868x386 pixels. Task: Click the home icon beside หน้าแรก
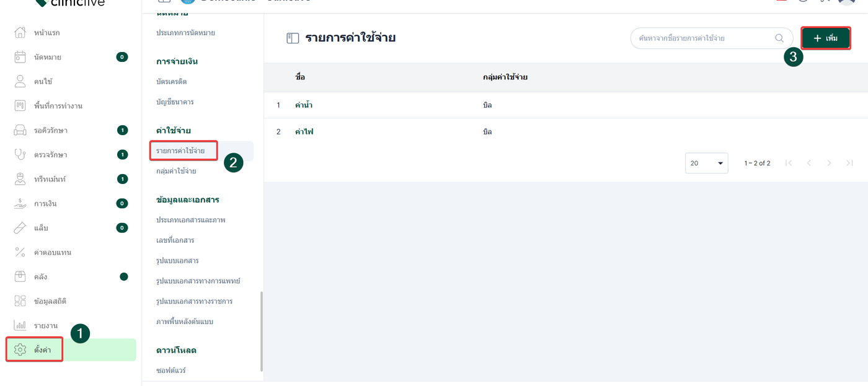click(x=20, y=32)
